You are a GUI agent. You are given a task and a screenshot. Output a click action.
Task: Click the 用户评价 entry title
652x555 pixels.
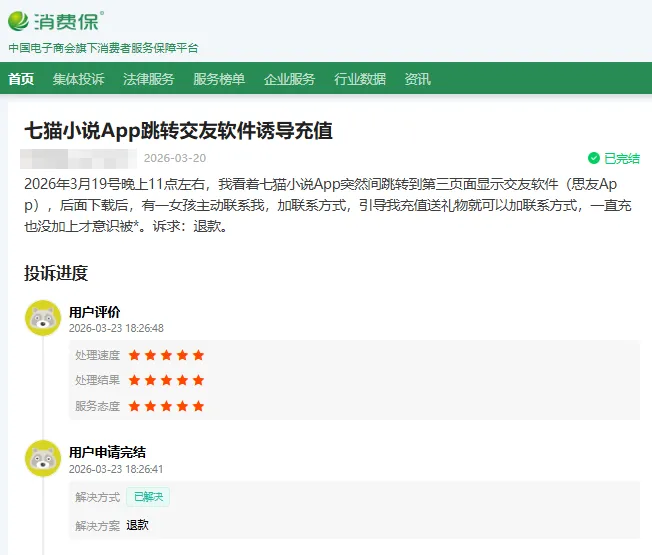[x=94, y=312]
